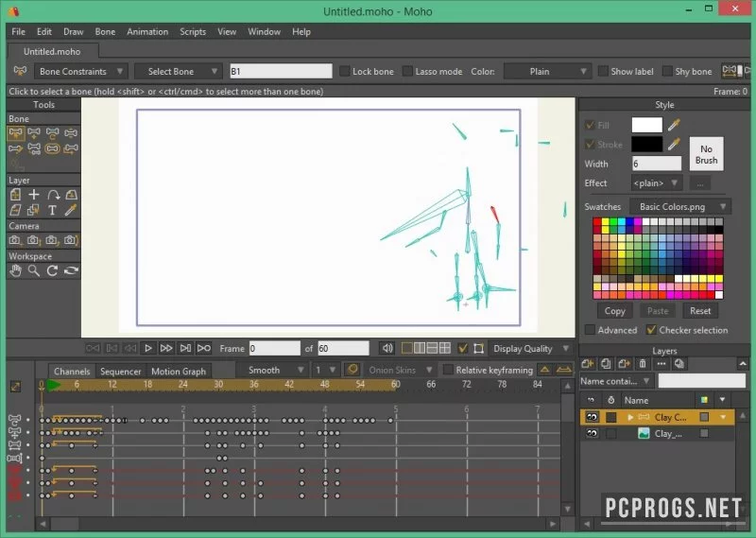The image size is (756, 538).
Task: Click the white Fill color swatch
Action: click(647, 125)
